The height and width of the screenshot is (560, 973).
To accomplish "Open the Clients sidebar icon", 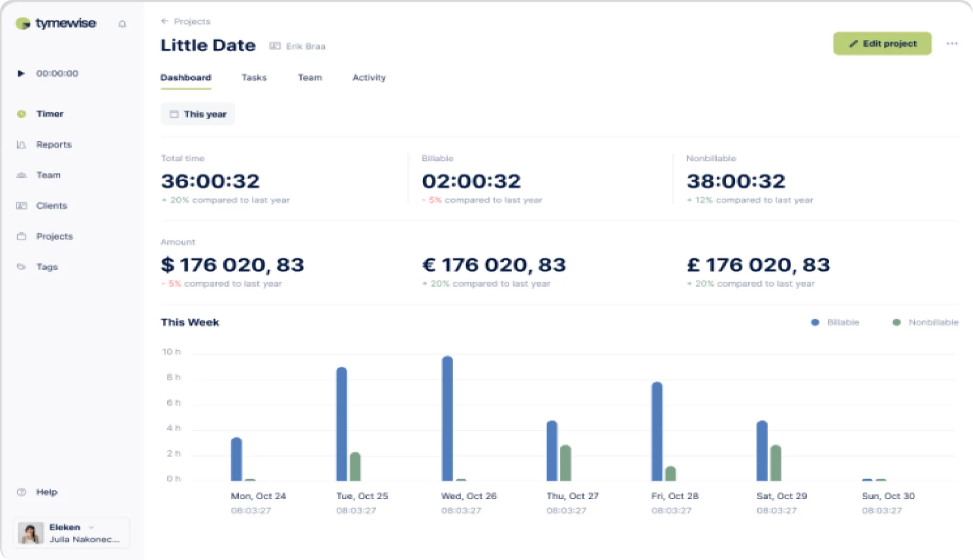I will (x=21, y=206).
